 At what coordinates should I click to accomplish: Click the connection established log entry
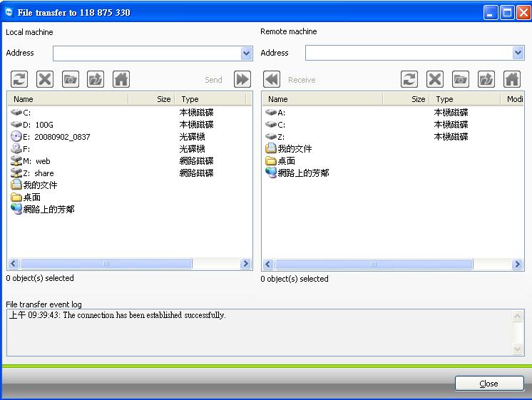(x=118, y=315)
